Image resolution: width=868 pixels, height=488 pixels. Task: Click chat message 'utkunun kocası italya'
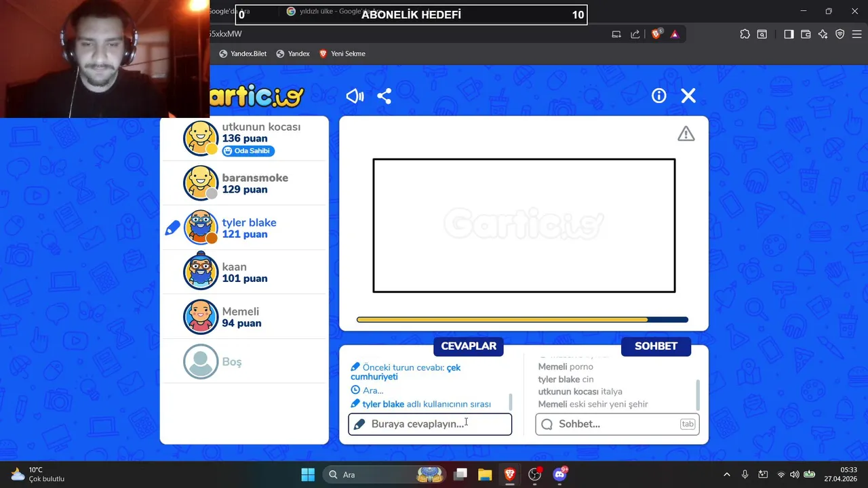(580, 392)
